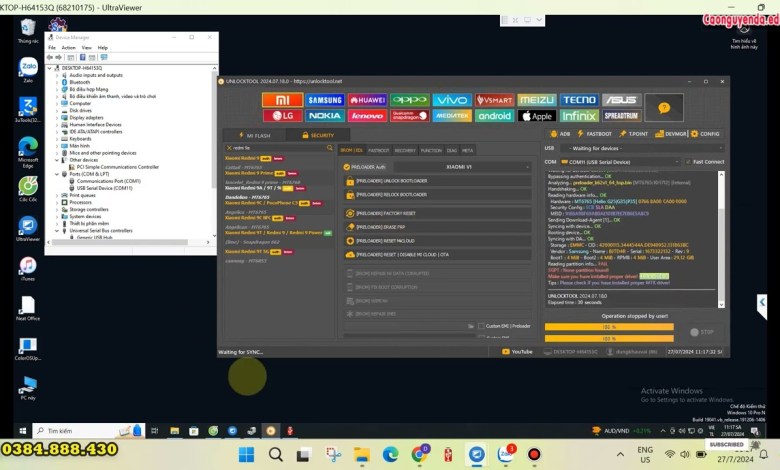Expand Bluetooth node in Device Manager
The height and width of the screenshot is (470, 780).
(57, 82)
